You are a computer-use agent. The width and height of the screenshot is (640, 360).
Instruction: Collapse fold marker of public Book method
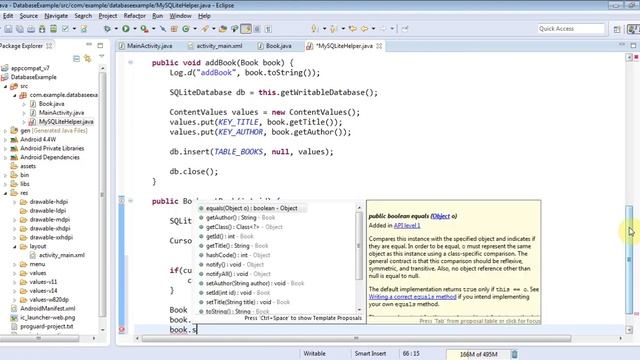(x=131, y=201)
